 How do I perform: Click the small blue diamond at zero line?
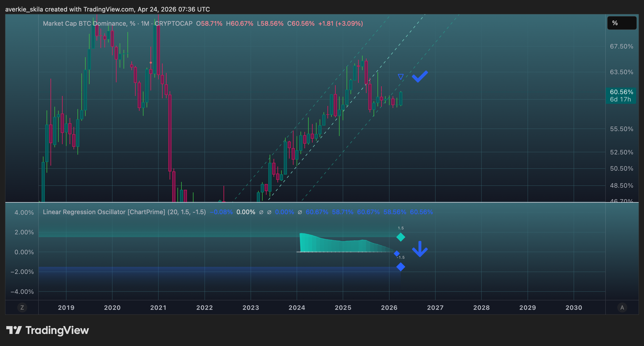pos(397,253)
